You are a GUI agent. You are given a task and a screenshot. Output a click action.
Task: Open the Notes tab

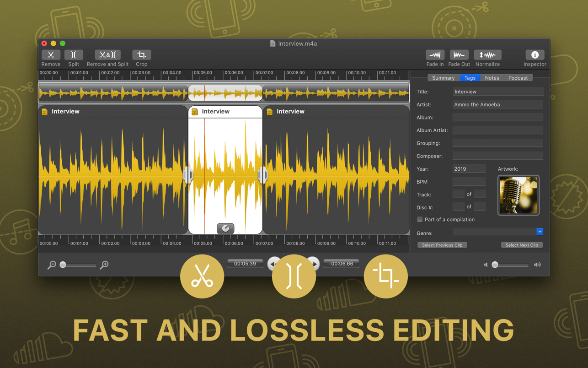[x=492, y=78]
